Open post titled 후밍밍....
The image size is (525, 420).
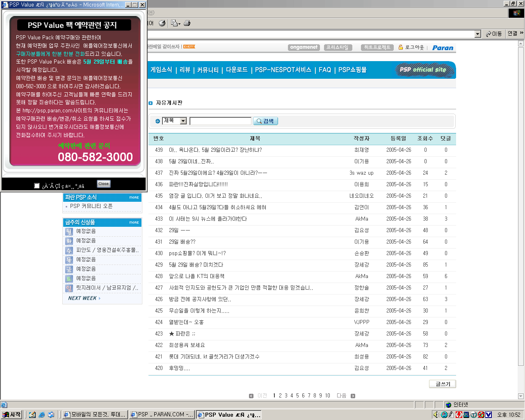179,368
